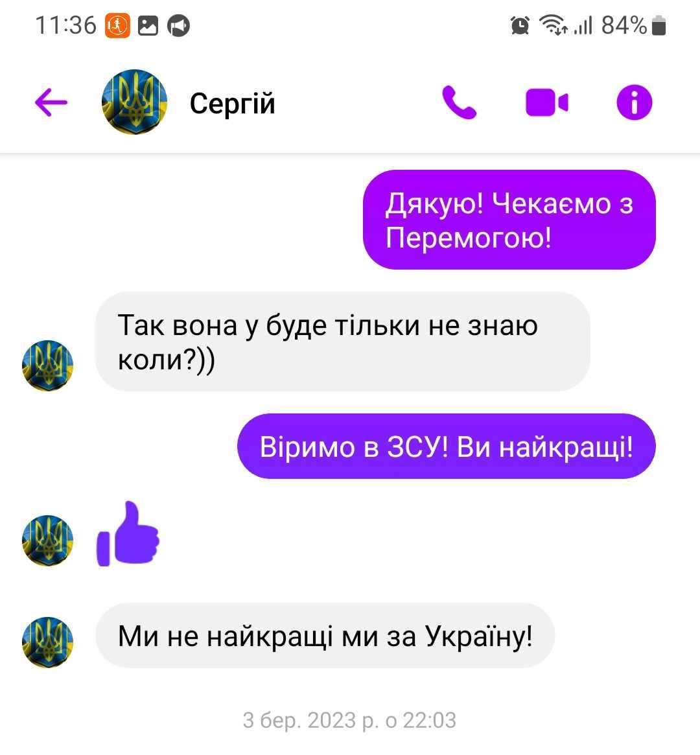Tap the back arrow to leave chat
The height and width of the screenshot is (755, 700).
point(51,102)
